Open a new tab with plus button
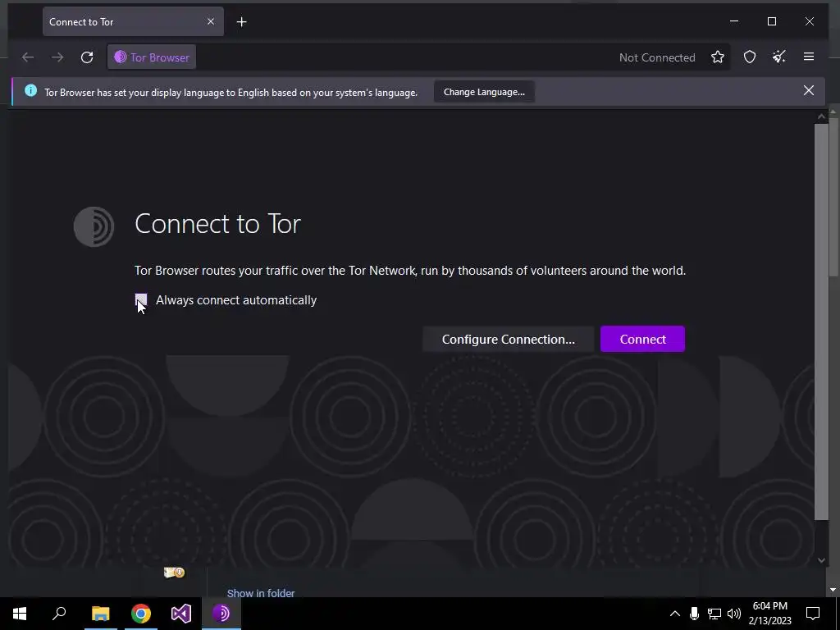This screenshot has width=840, height=630. click(x=242, y=22)
